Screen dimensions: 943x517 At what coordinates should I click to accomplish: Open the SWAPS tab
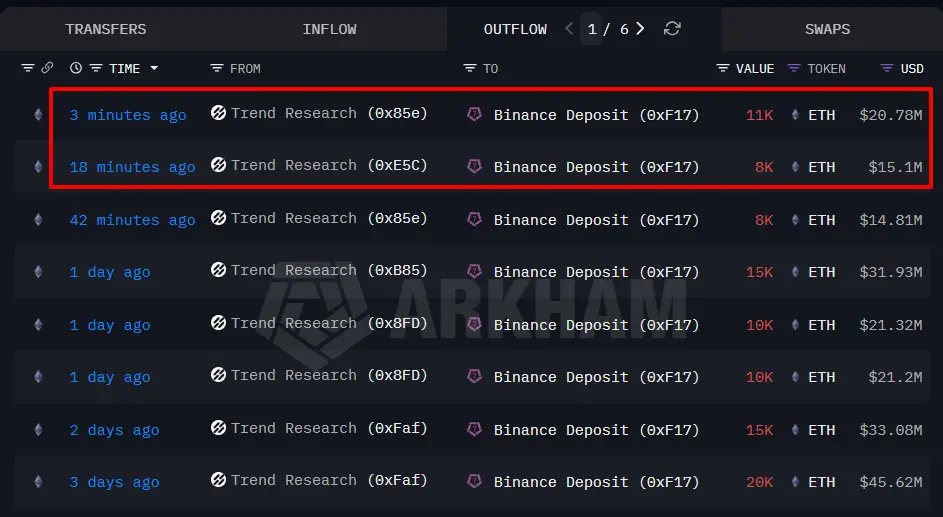pyautogui.click(x=828, y=29)
